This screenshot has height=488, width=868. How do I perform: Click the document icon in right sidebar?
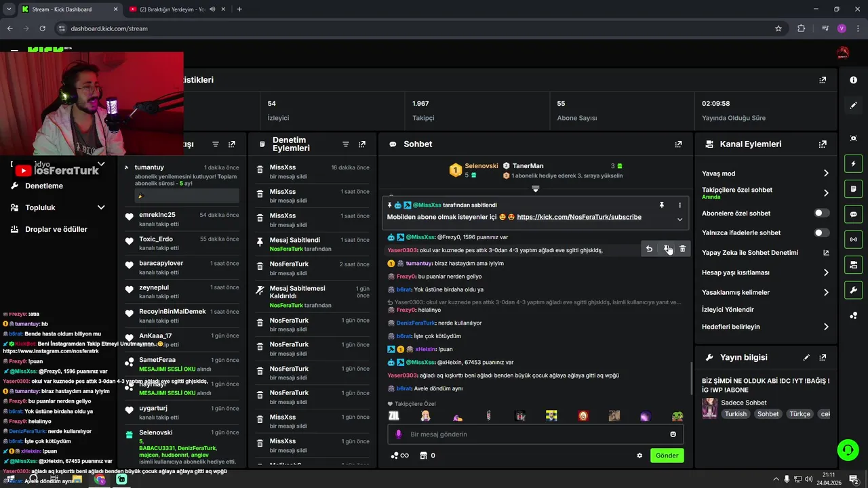pyautogui.click(x=853, y=188)
